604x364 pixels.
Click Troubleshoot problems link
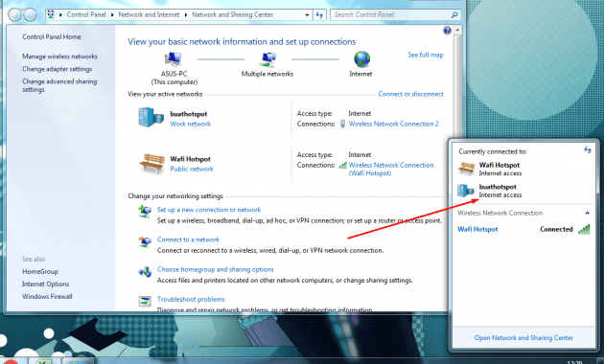coord(191,300)
